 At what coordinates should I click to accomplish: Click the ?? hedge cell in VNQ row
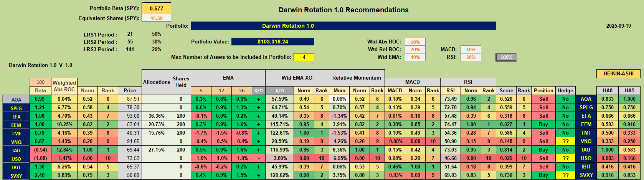tap(565, 141)
